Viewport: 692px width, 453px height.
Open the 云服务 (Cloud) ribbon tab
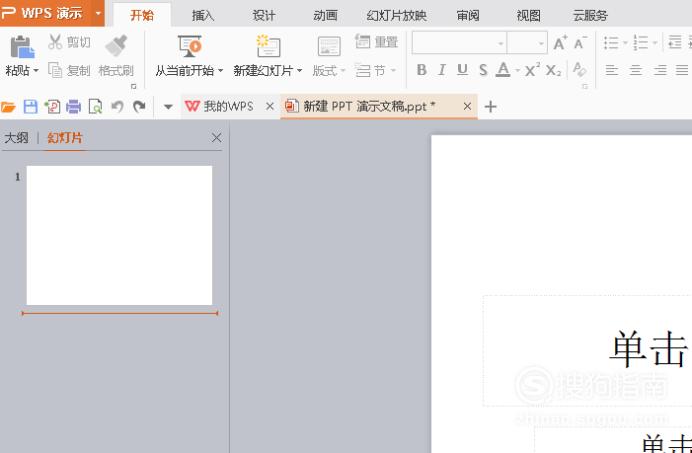click(x=590, y=15)
